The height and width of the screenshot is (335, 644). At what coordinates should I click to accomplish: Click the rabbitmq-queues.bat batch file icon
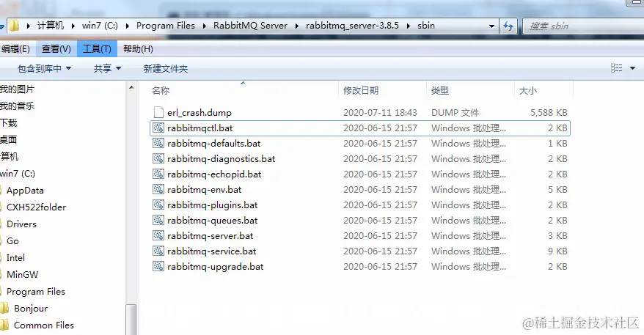[x=158, y=220]
